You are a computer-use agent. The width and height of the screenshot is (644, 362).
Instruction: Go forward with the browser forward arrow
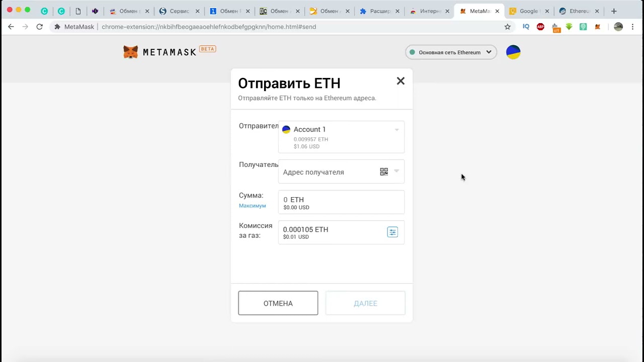[25, 27]
